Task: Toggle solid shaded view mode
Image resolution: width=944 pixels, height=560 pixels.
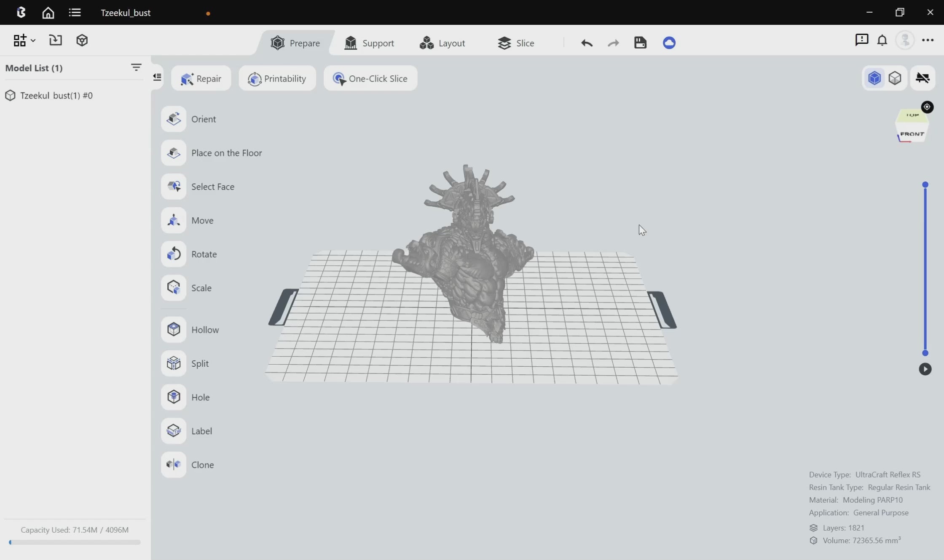Action: click(874, 78)
